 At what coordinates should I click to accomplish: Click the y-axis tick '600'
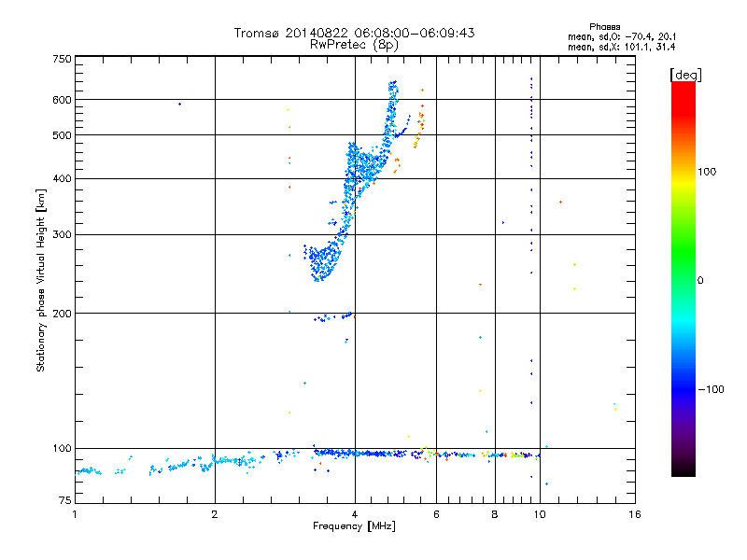[62, 100]
